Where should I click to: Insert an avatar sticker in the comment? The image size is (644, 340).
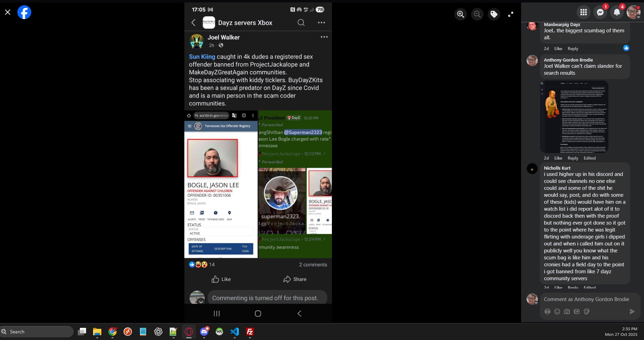tap(547, 311)
